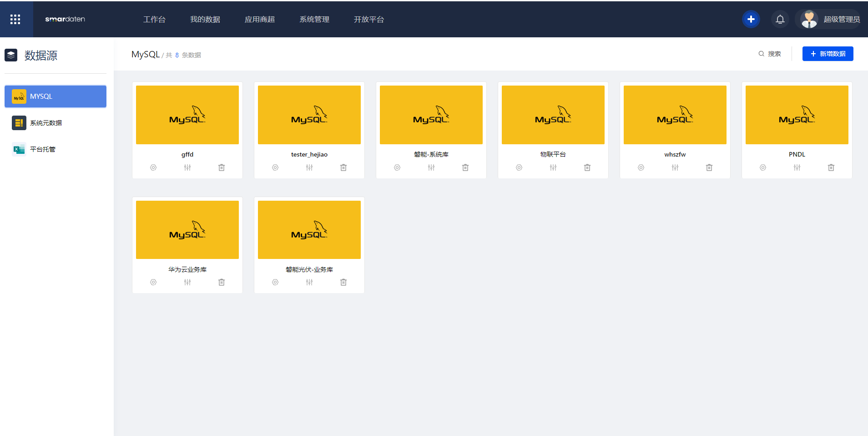Screen dimensions: 868x436
Task: Open 磐能-系统库 sliders settings icon
Action: 431,167
